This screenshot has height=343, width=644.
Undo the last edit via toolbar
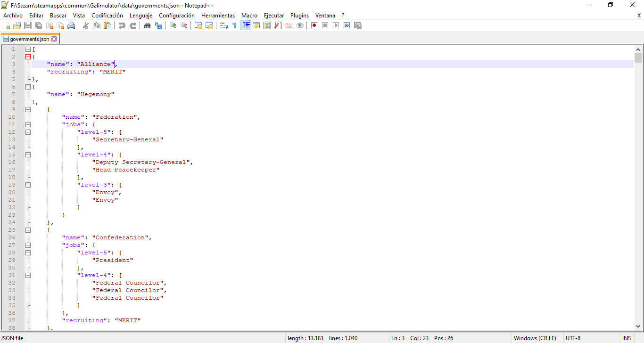coord(122,25)
